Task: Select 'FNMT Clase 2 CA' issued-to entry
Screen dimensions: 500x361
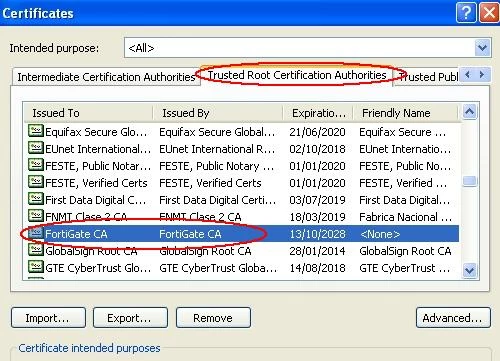Action: point(86,217)
